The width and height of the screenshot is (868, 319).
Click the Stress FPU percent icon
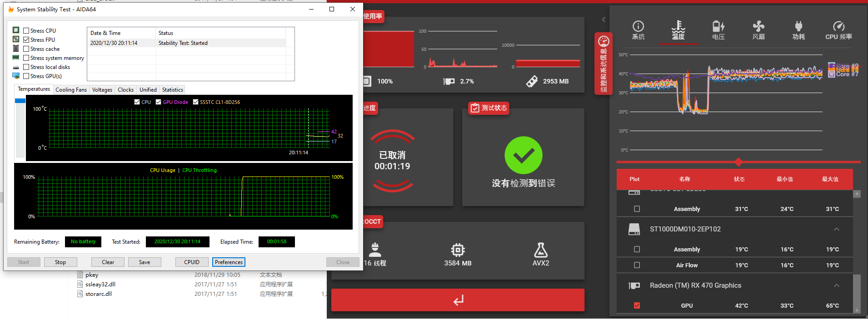[16, 39]
